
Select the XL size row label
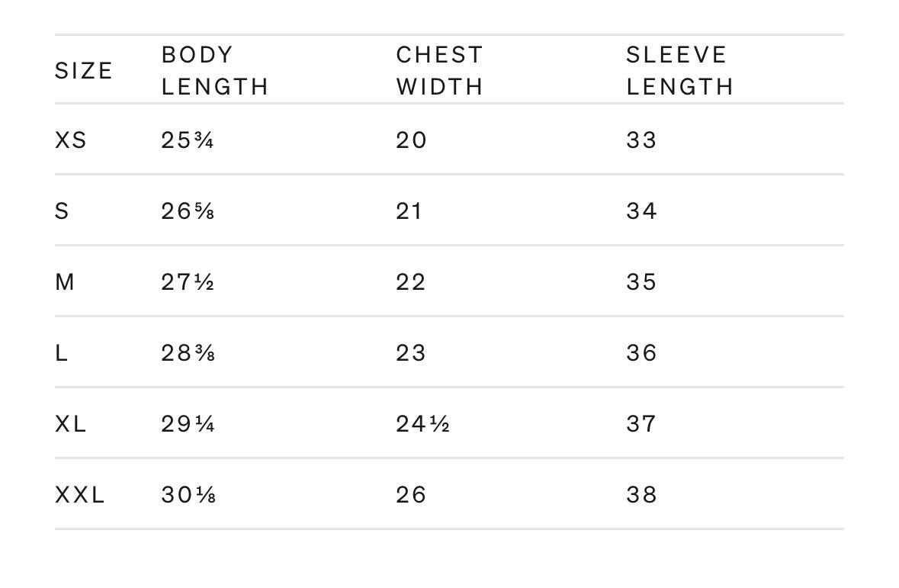70,424
